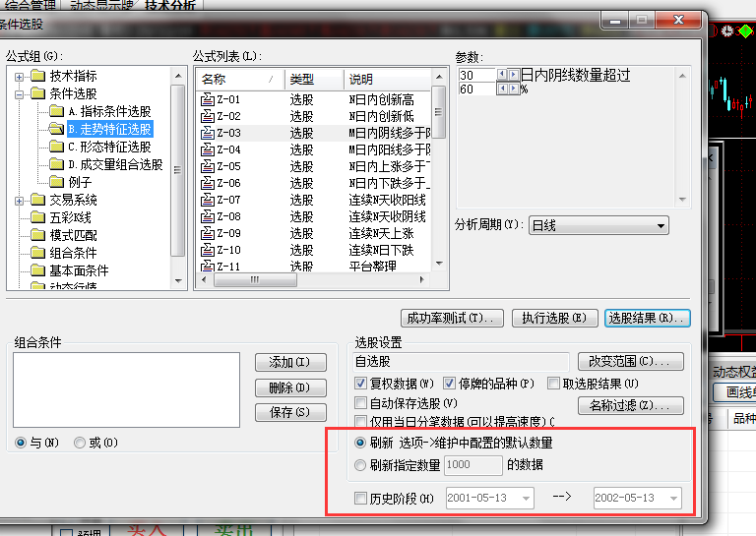Expand the 技术指标 tree node
The height and width of the screenshot is (536, 756).
coord(20,77)
